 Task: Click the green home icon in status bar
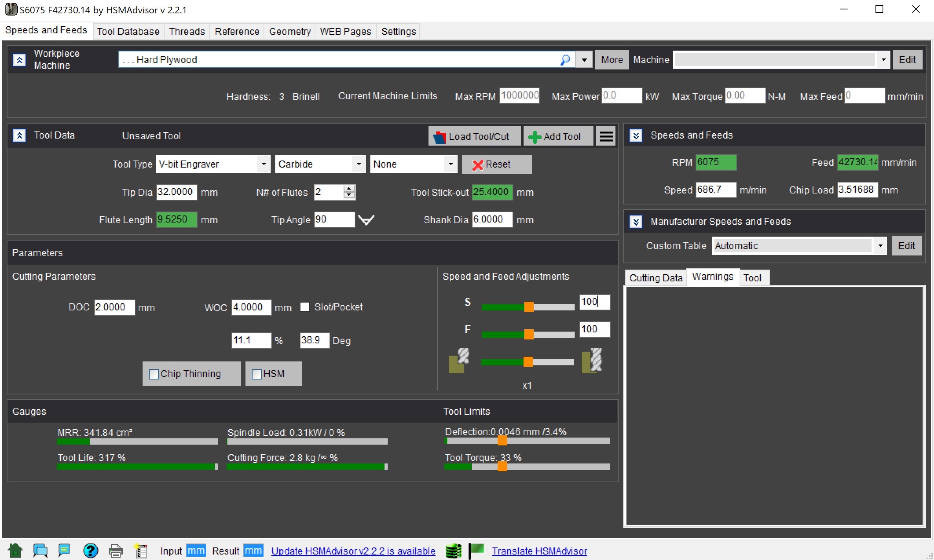point(15,551)
